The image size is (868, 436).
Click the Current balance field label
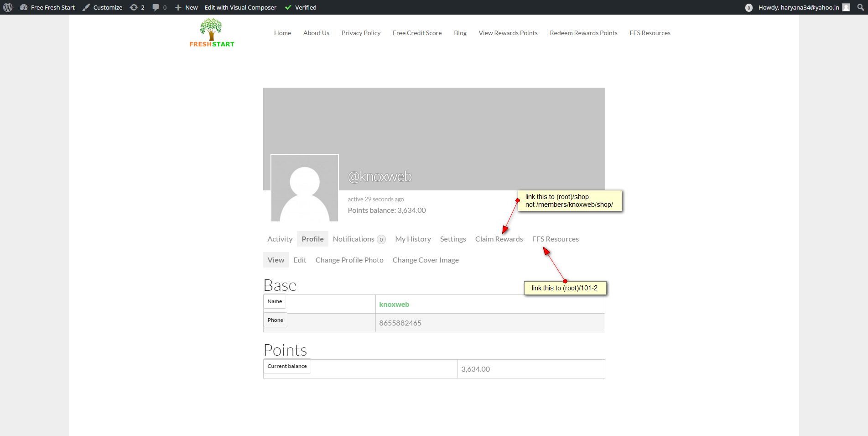click(287, 366)
